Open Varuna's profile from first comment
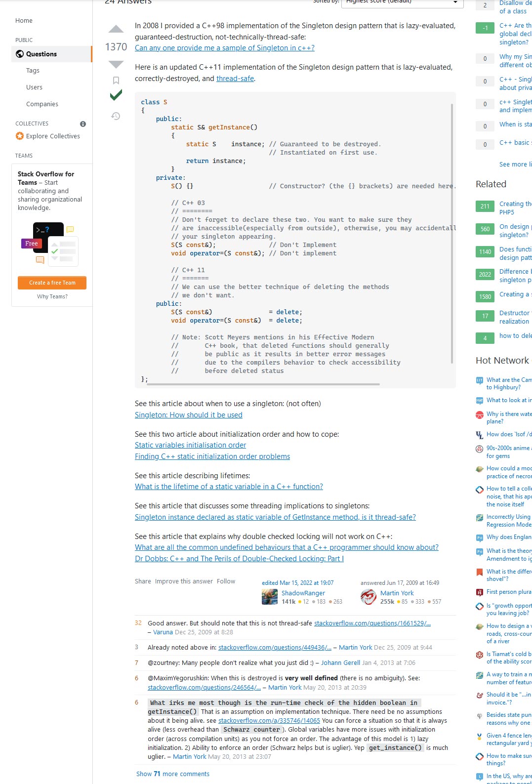The image size is (532, 784). (x=163, y=632)
